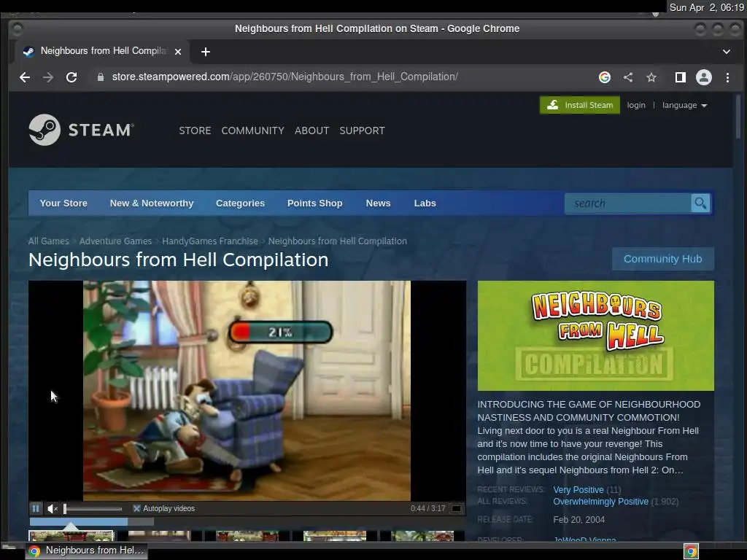747x560 pixels.
Task: Open the COMMUNITY menu
Action: coord(252,131)
